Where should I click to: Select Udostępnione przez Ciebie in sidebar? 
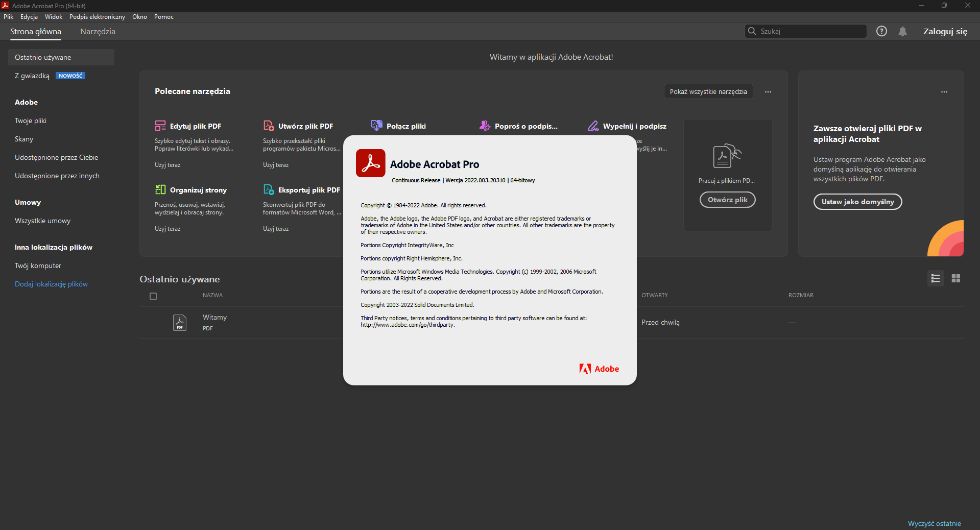(x=56, y=157)
